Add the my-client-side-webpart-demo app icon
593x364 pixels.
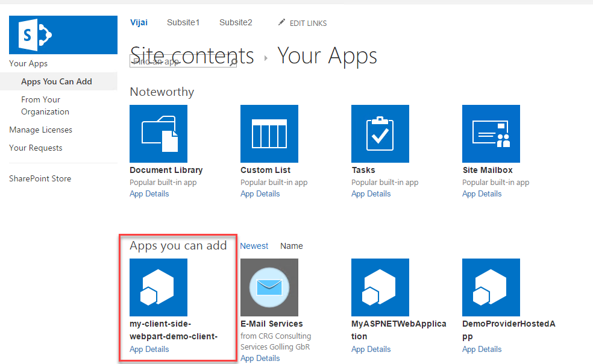(x=158, y=287)
